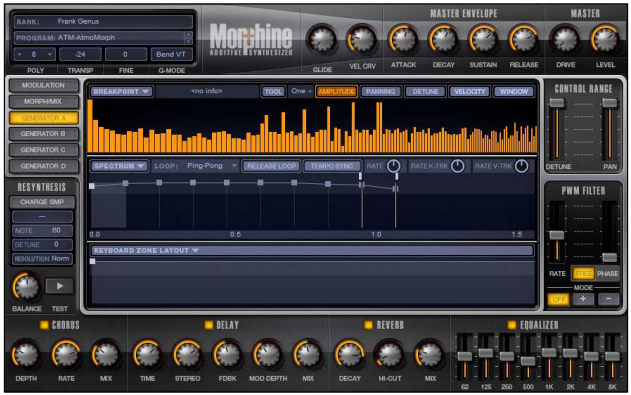Open the Bank Frank Genus selector
Image resolution: width=631 pixels, height=395 pixels.
103,21
